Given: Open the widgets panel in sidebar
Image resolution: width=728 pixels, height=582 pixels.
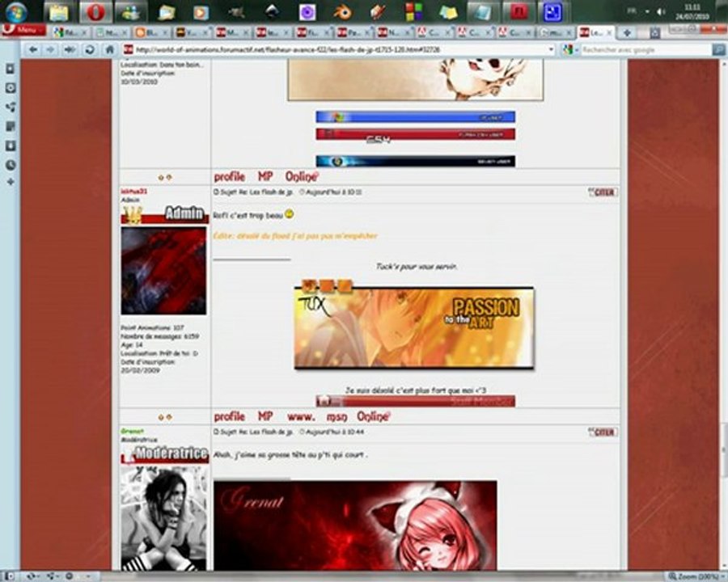Looking at the screenshot, I should (11, 88).
